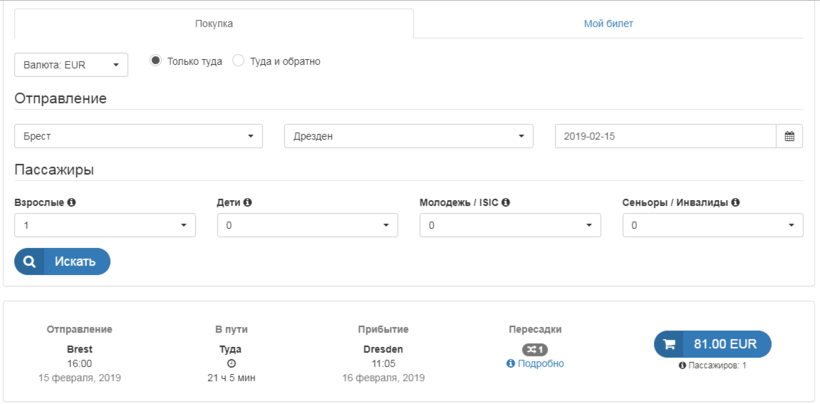This screenshot has width=820, height=404.
Task: Expand the Дрезден destination dropdown
Action: pyautogui.click(x=408, y=136)
